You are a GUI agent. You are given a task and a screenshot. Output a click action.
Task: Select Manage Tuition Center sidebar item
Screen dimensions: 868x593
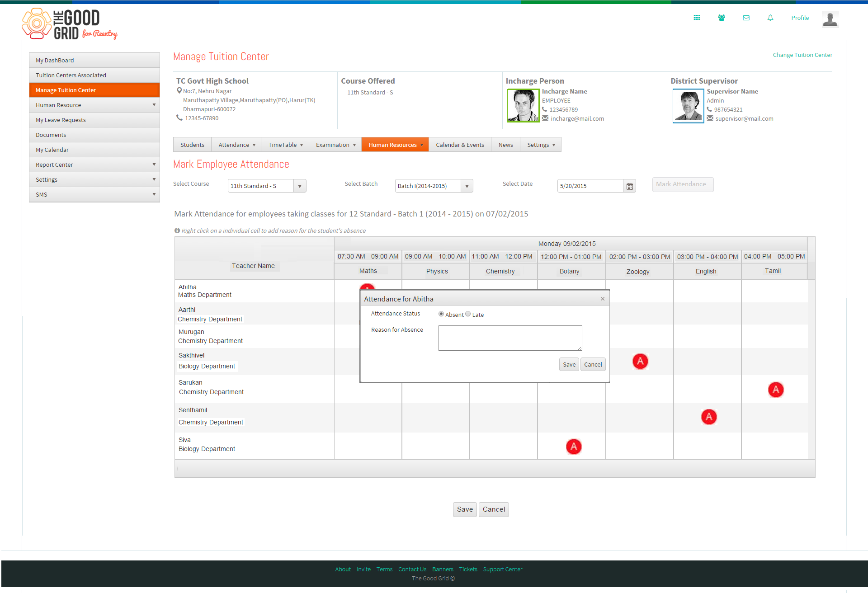point(94,90)
